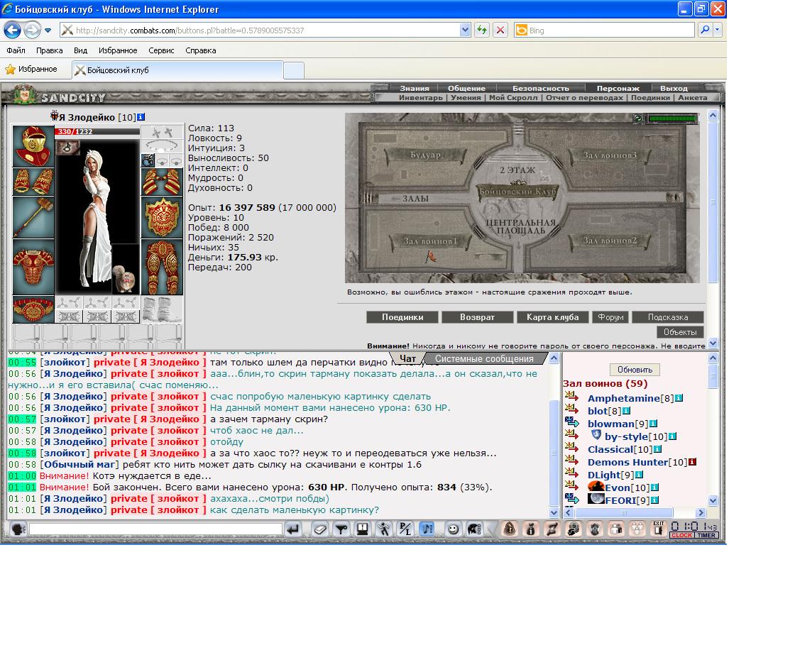The image size is (812, 650).
Task: Click the page refresh button
Action: (482, 30)
